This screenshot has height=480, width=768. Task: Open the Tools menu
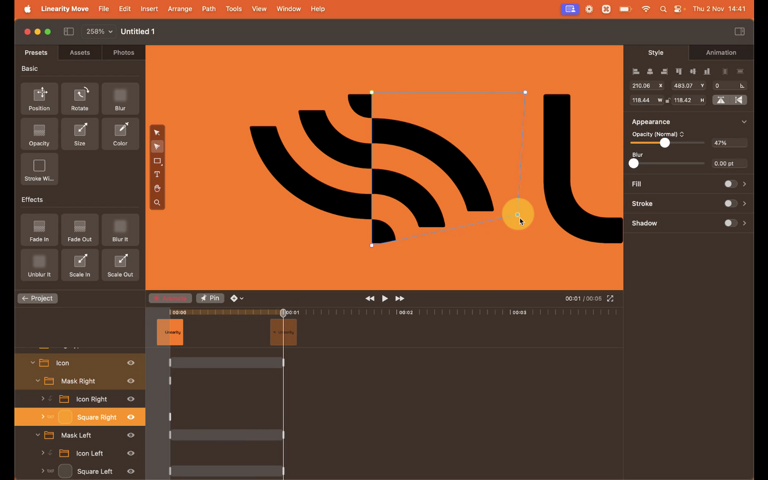(x=234, y=9)
